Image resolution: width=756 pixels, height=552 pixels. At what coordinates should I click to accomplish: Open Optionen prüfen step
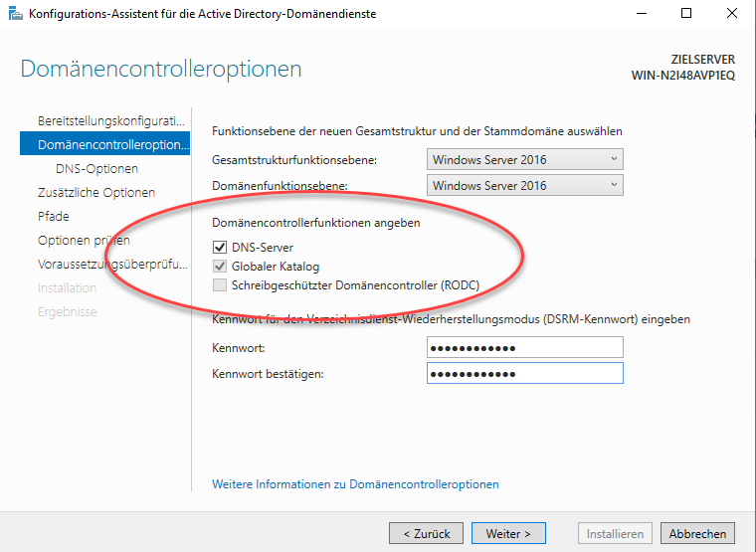point(84,240)
